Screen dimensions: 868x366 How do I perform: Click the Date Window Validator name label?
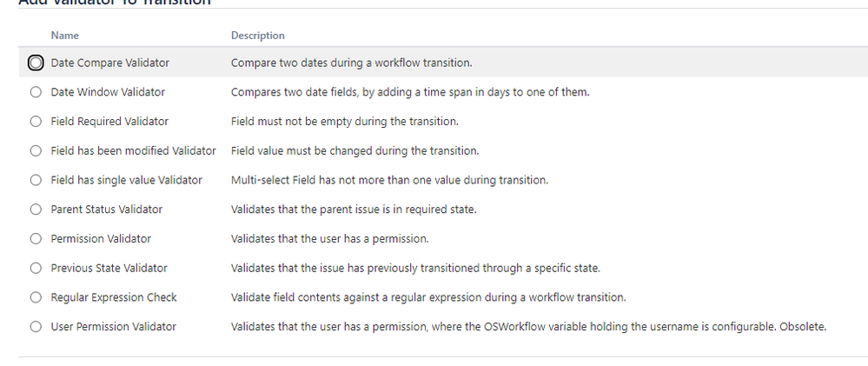tap(108, 92)
